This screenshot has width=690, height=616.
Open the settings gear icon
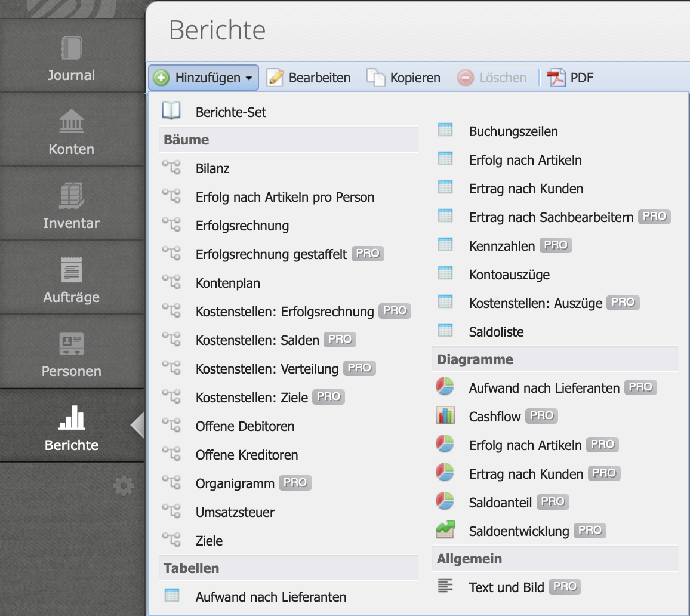(123, 485)
